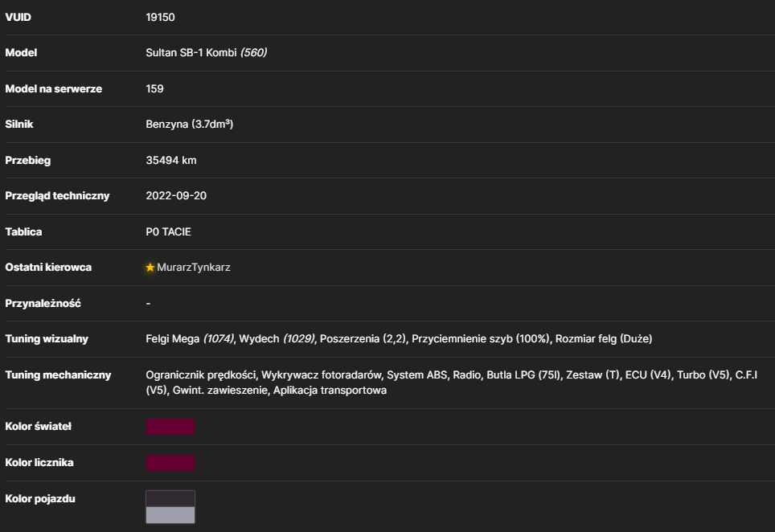Select Wykrywacz fotoradarów tuning entry
Image resolution: width=775 pixels, height=532 pixels.
pos(322,375)
